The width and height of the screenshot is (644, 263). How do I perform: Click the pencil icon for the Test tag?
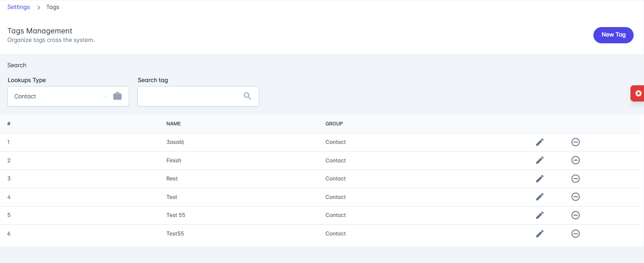540,197
